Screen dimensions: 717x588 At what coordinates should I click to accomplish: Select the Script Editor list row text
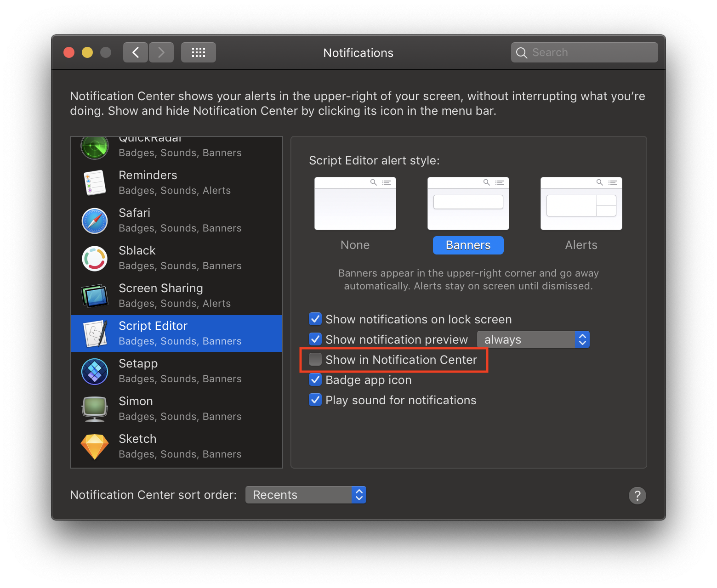click(x=153, y=326)
